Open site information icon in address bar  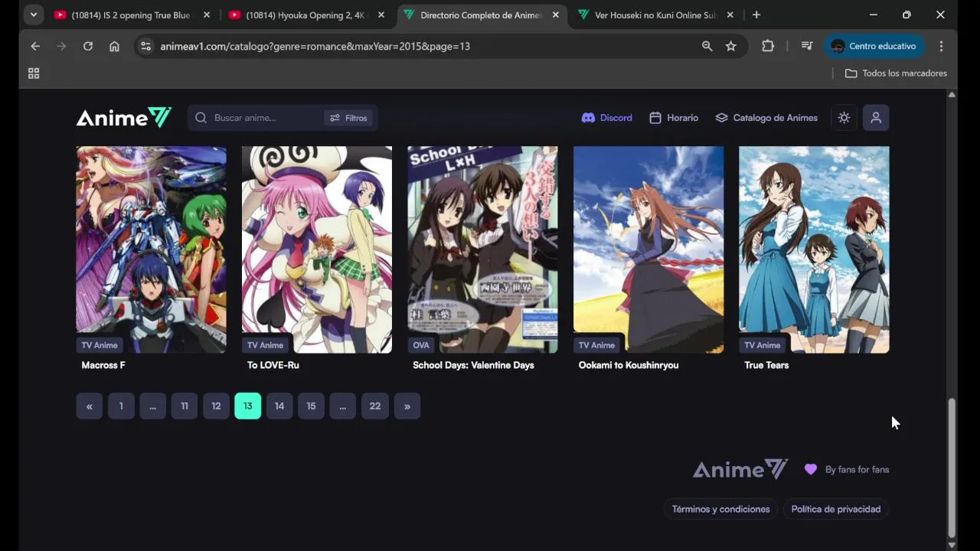coord(145,46)
